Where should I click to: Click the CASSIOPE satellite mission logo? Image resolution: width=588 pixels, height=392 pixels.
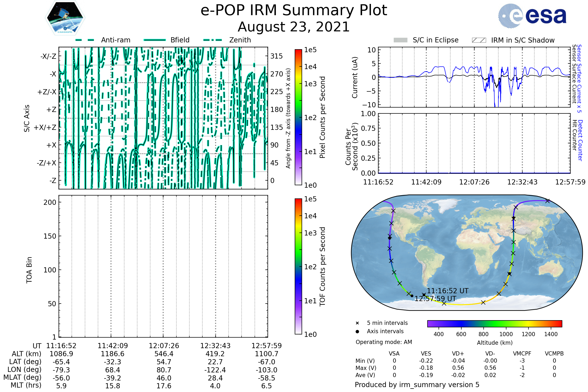coord(65,18)
